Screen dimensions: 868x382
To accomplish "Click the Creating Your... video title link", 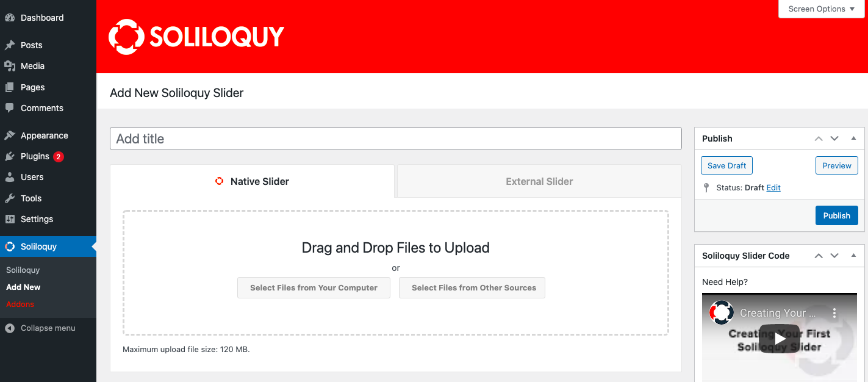I will click(778, 313).
